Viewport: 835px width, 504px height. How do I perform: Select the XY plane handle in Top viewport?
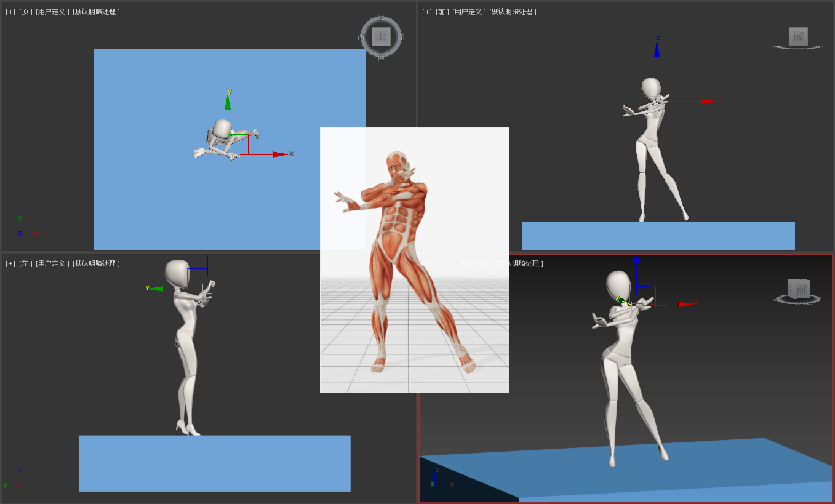pyautogui.click(x=238, y=145)
